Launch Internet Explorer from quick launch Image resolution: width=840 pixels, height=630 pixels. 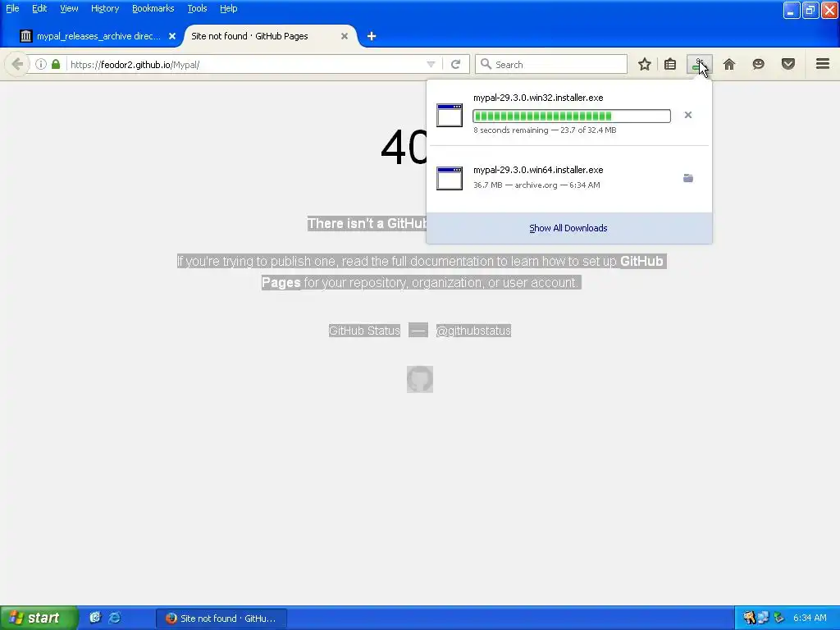click(115, 618)
